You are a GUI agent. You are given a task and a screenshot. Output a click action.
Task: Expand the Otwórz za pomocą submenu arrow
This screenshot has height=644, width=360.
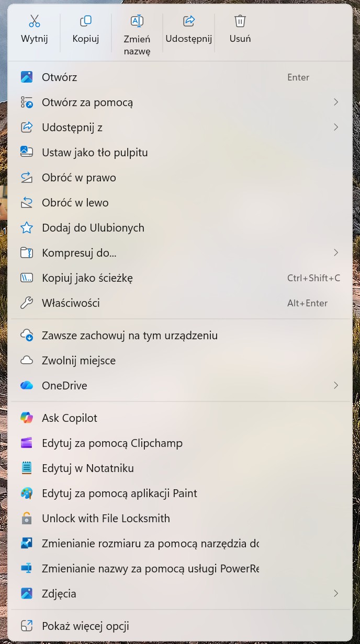pyautogui.click(x=335, y=102)
